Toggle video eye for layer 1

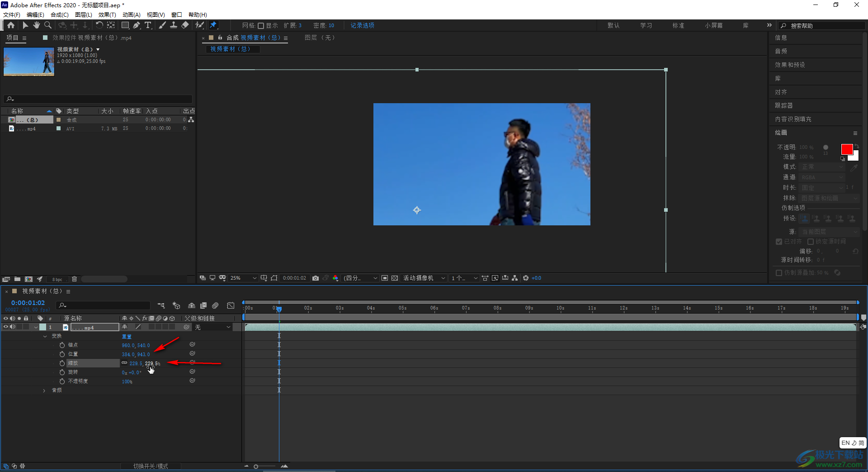(x=6, y=327)
